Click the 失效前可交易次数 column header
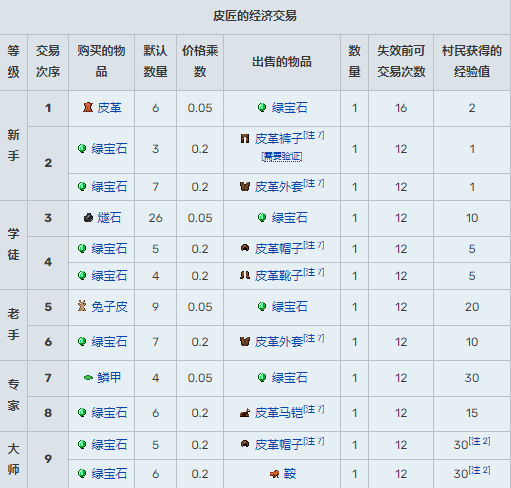The height and width of the screenshot is (488, 511). 401,61
